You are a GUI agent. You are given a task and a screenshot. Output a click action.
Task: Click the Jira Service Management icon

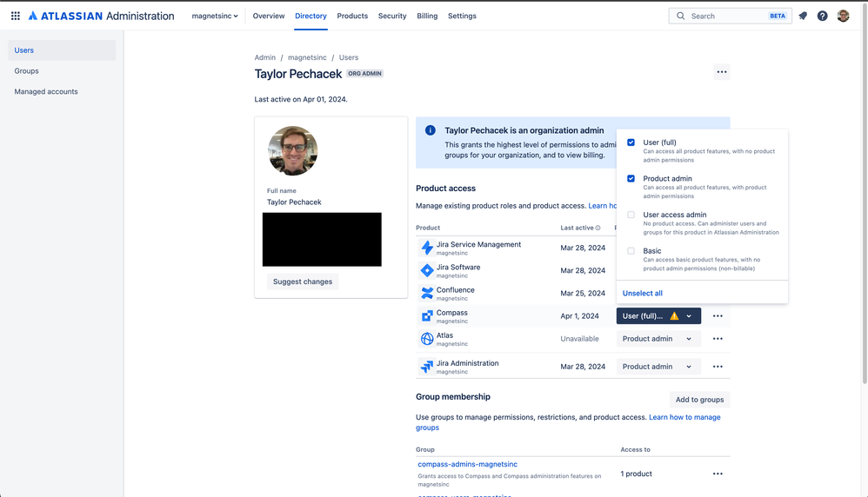tap(427, 248)
